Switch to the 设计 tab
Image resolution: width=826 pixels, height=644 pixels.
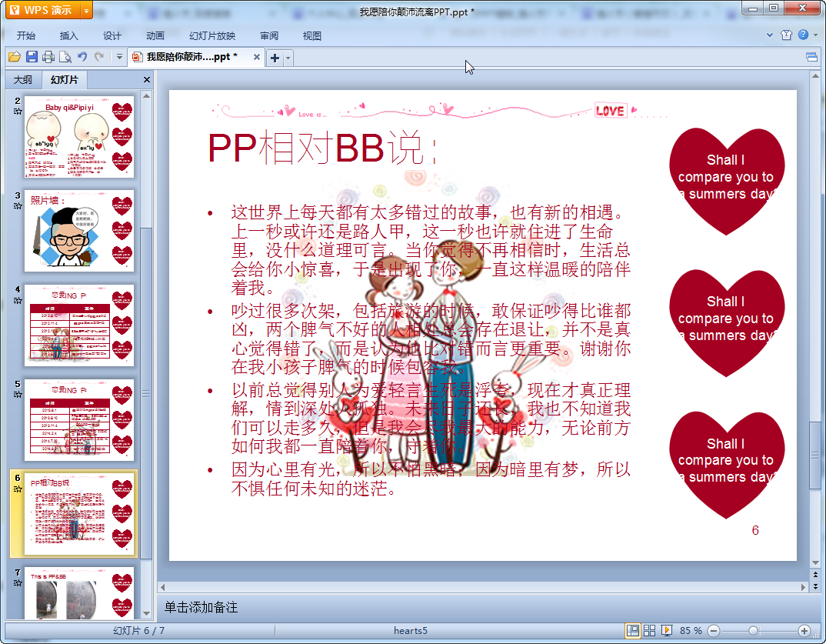(x=112, y=36)
